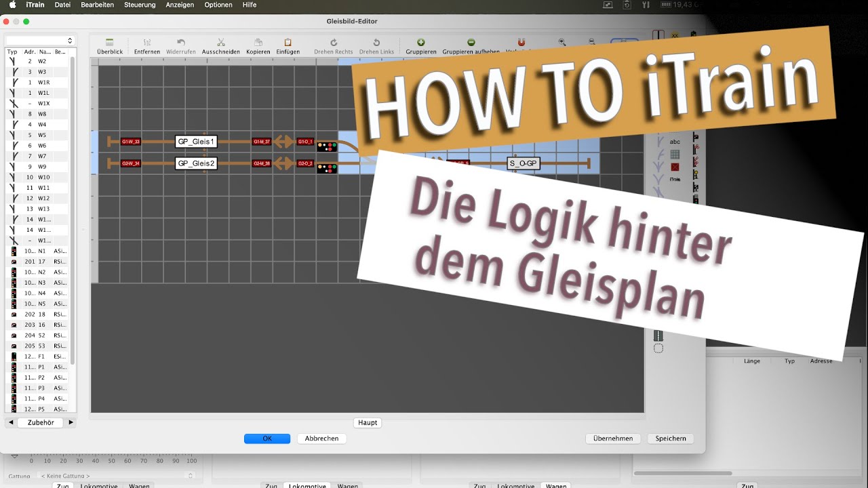Confirm with the OK button
Screen dimensions: 868x488
[267, 439]
